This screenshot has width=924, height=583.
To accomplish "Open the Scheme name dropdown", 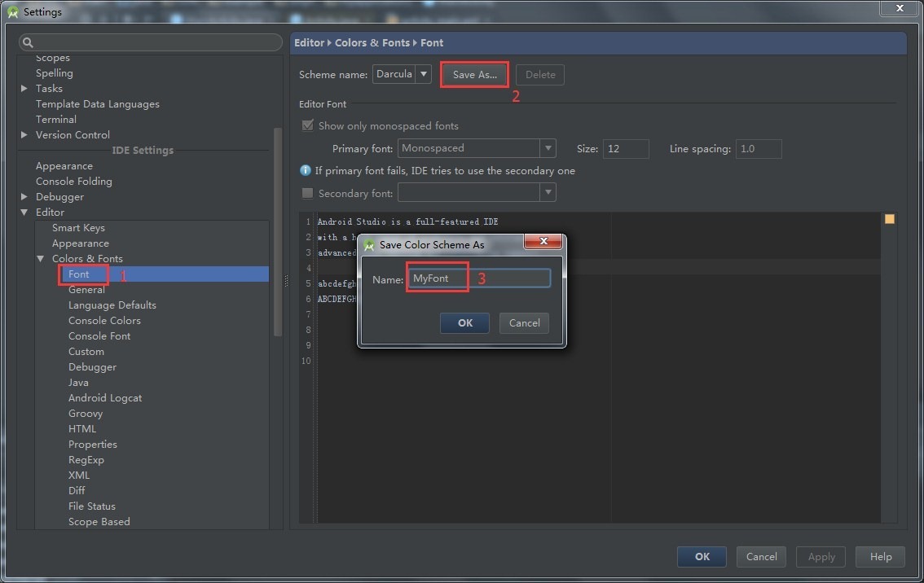I will coord(423,74).
